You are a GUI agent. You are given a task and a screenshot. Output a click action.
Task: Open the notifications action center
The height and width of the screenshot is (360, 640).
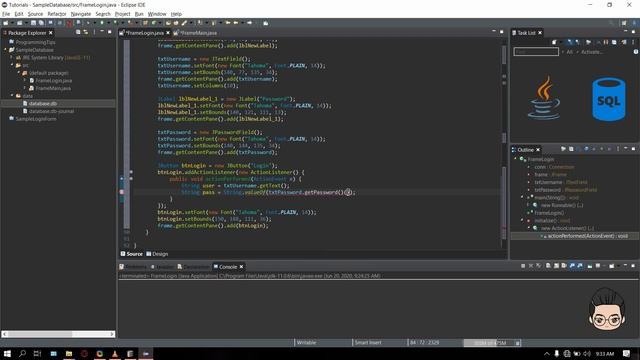pos(627,353)
